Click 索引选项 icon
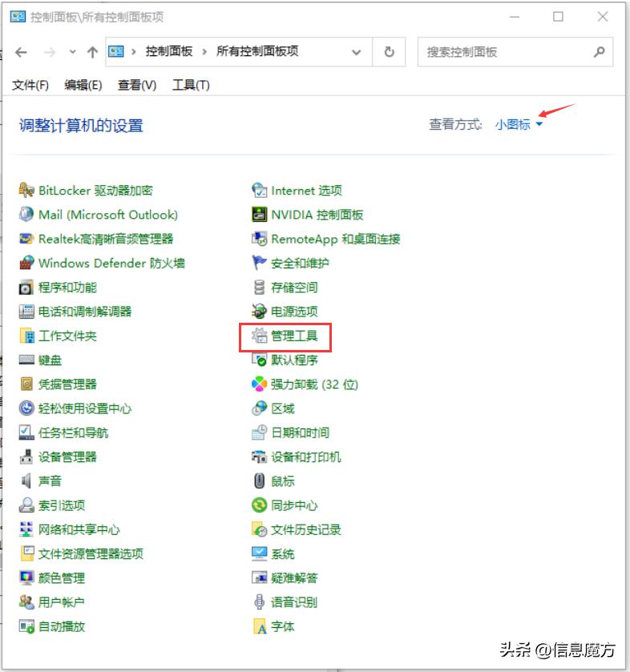 (26, 505)
